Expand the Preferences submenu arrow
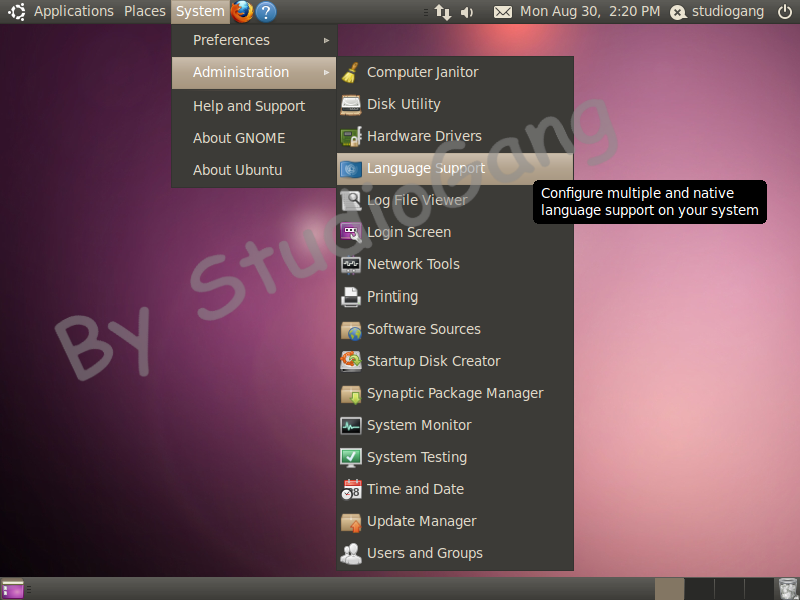800x600 pixels. (327, 40)
